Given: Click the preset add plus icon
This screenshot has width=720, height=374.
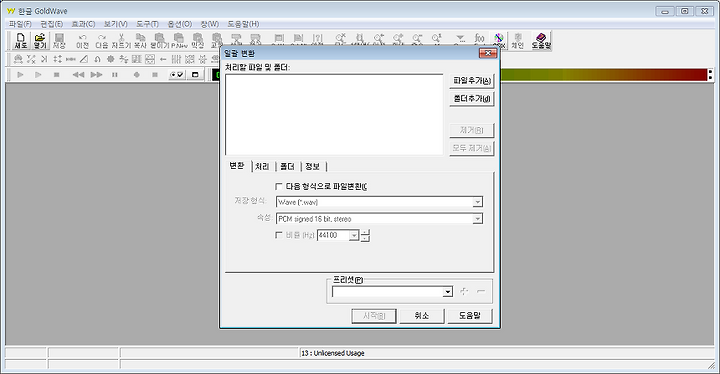Looking at the screenshot, I should [x=464, y=291].
